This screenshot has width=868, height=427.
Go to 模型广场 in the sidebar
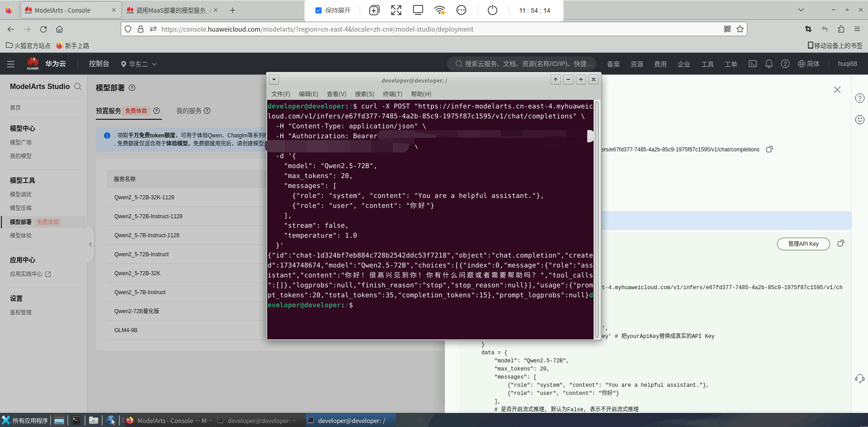(21, 142)
